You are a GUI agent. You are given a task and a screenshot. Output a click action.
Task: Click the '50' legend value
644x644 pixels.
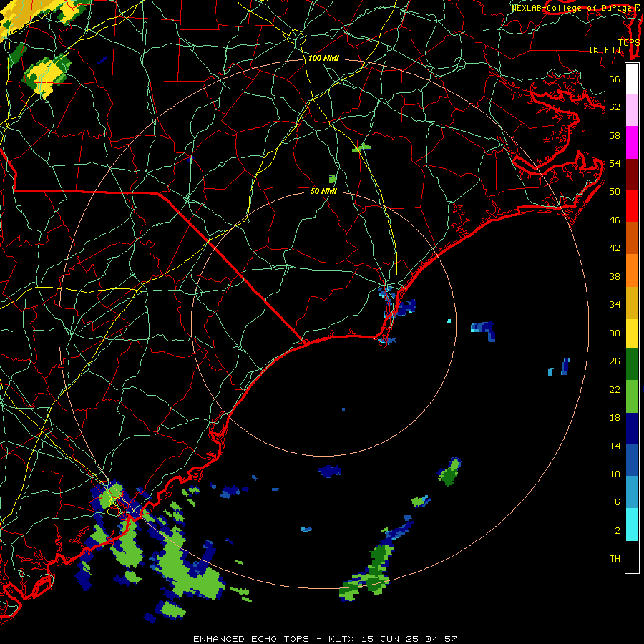(615, 192)
